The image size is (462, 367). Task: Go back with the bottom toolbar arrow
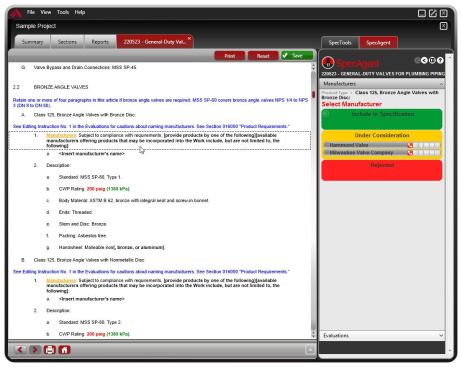point(20,349)
